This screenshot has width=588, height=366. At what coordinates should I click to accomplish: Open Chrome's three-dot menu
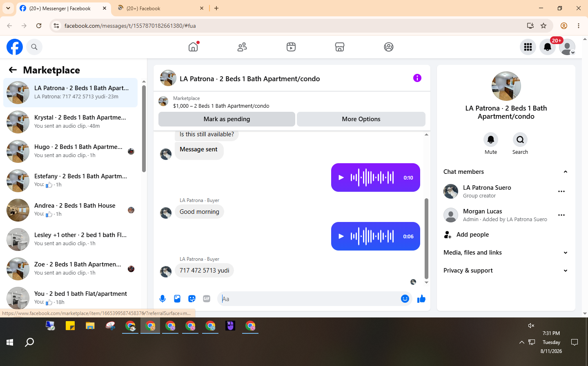pos(579,26)
